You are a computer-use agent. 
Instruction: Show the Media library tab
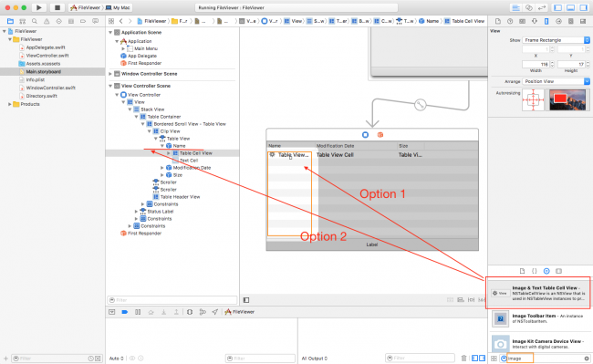pyautogui.click(x=558, y=271)
